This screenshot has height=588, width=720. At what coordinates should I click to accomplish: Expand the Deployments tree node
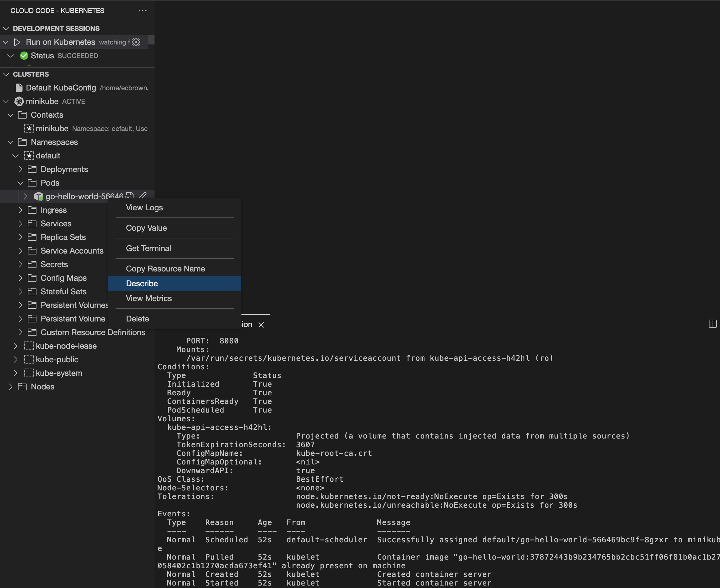click(x=20, y=169)
